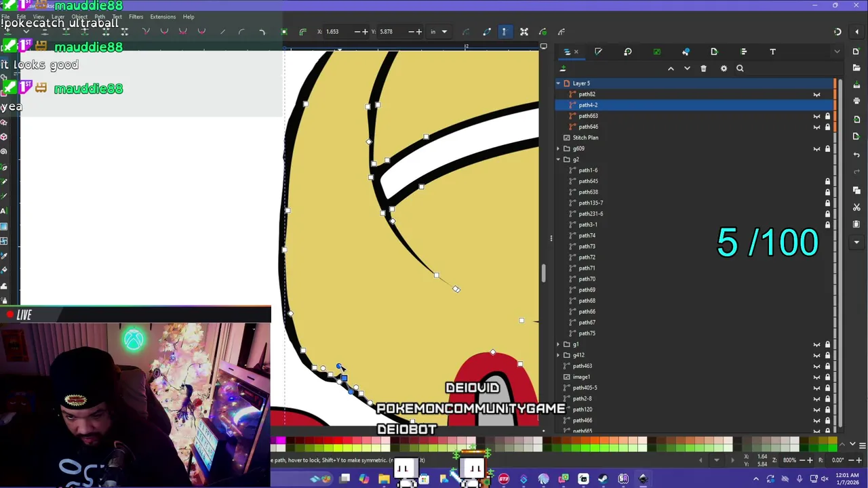The image size is (868, 488).
Task: Collapse the Layer 5 tree node
Action: click(558, 83)
